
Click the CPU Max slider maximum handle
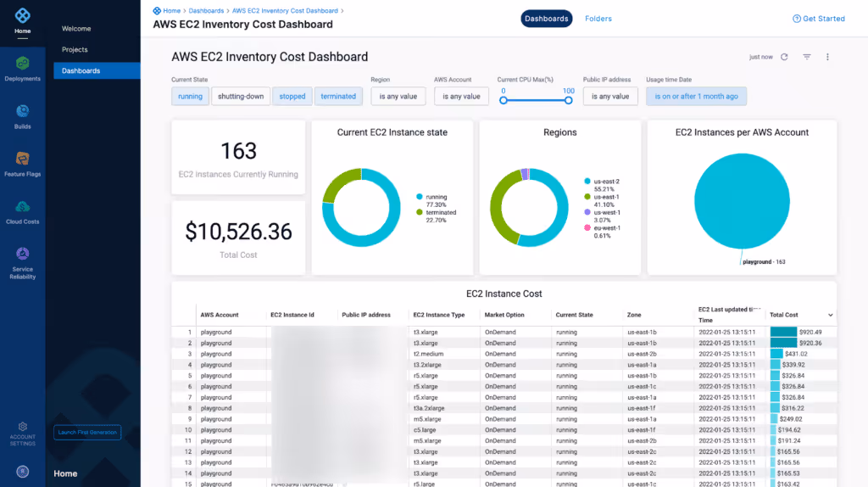point(569,100)
